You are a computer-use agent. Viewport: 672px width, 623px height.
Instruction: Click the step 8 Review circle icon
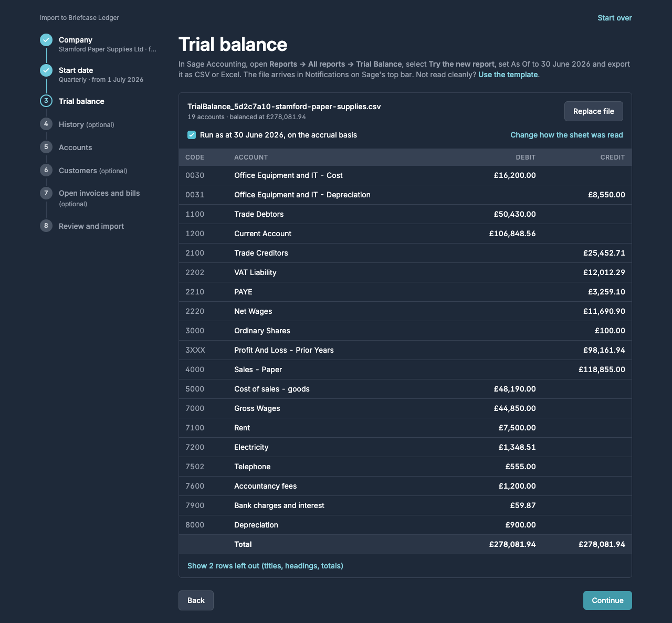46,226
